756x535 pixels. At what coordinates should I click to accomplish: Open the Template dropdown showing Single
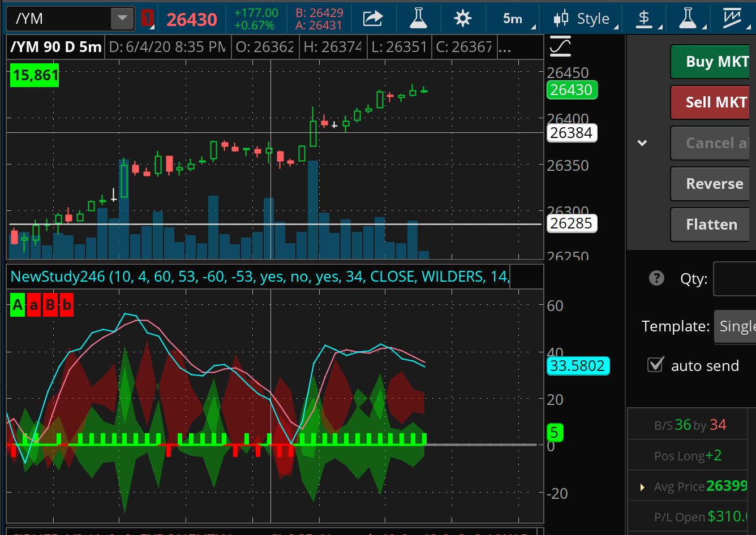point(735,326)
